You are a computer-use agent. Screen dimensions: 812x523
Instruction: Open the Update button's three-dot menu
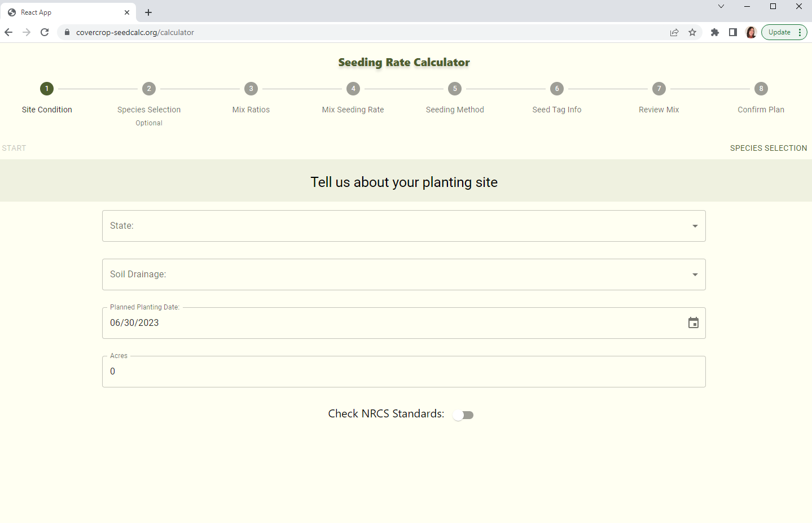800,32
